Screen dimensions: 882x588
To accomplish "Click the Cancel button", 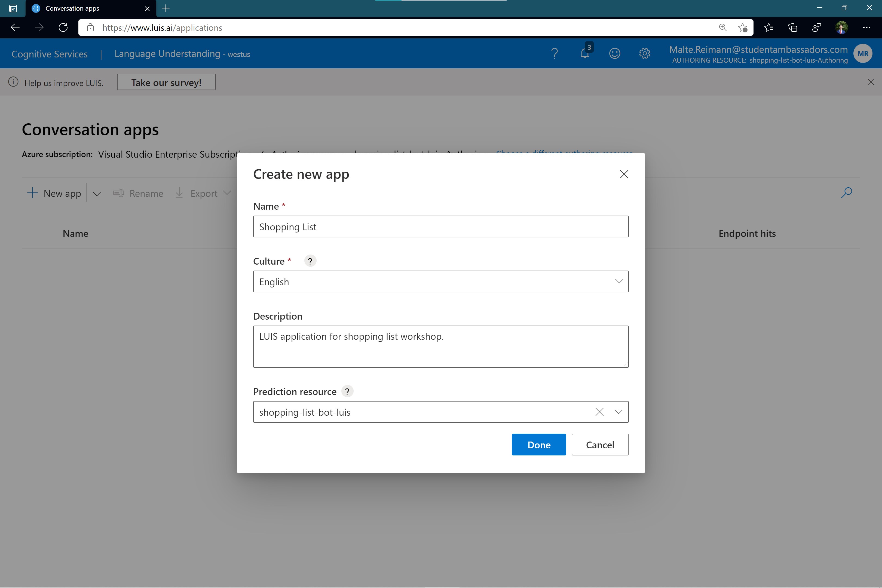I will coord(600,445).
